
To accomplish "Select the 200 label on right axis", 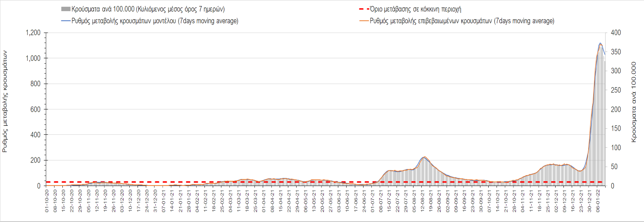I will [x=614, y=110].
